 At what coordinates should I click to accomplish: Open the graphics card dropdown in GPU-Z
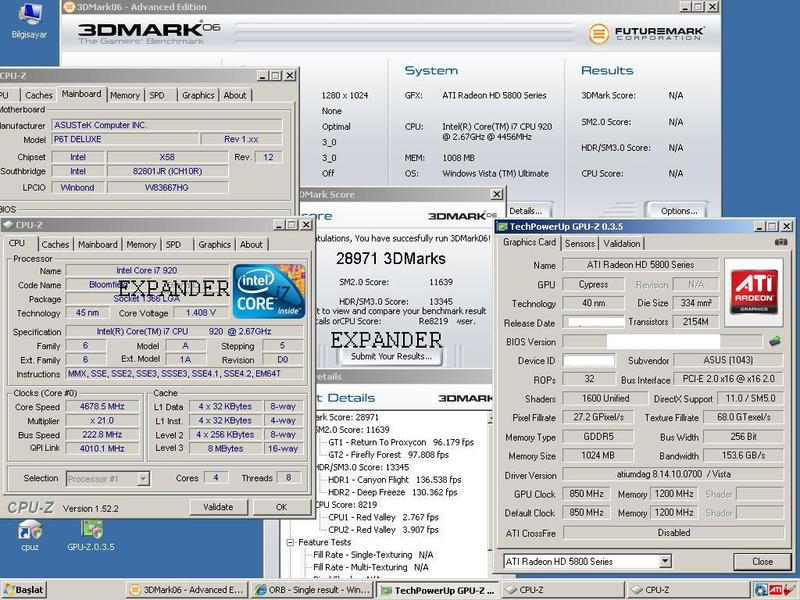(665, 561)
